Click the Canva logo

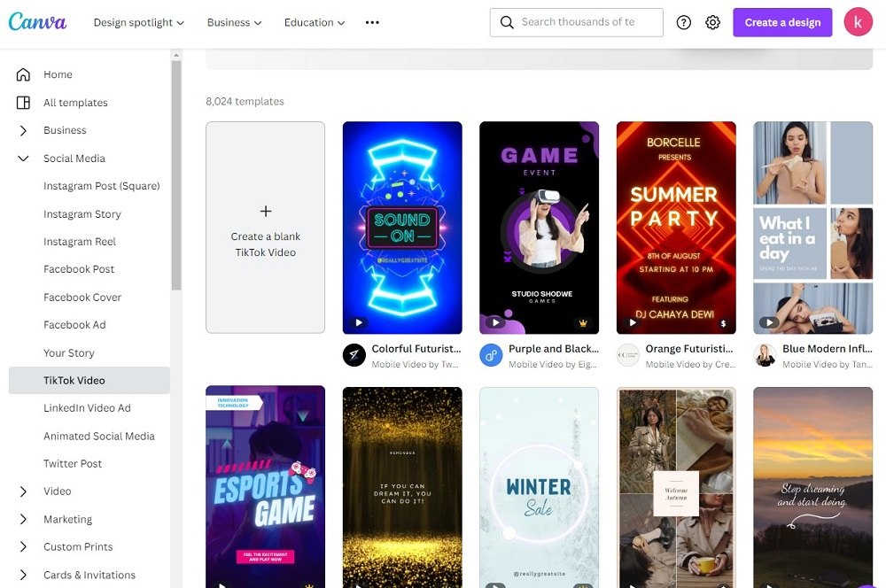click(37, 21)
